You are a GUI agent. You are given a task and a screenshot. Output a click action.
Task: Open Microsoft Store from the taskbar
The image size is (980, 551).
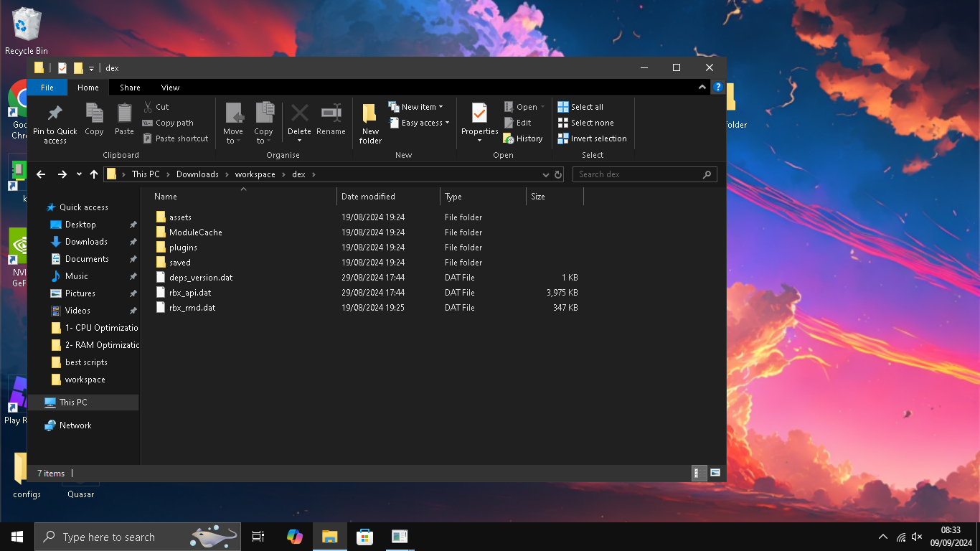[x=364, y=537]
